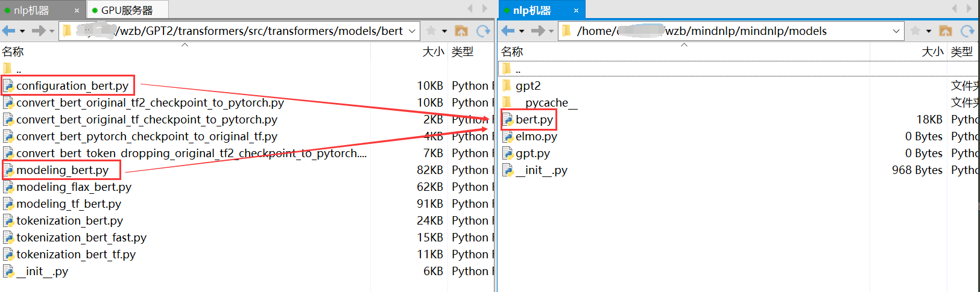Expand right pane path dropdown
This screenshot has width=980, height=292.
pyautogui.click(x=896, y=31)
